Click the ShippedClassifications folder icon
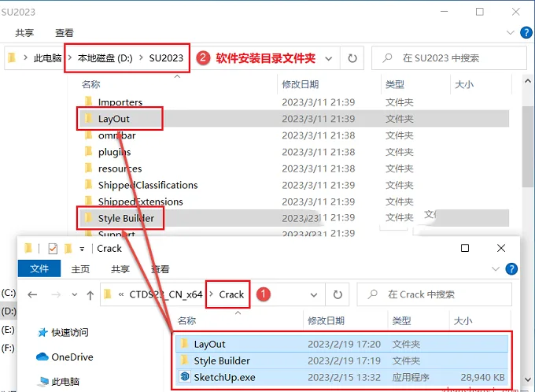 click(x=89, y=184)
